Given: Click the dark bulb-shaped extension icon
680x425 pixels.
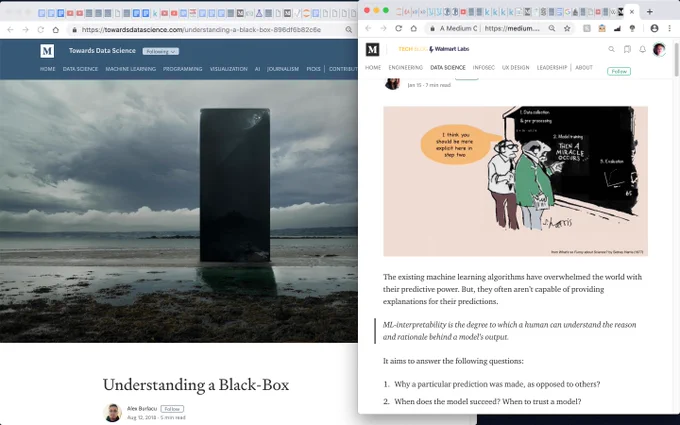Looking at the screenshot, I should point(632,29).
